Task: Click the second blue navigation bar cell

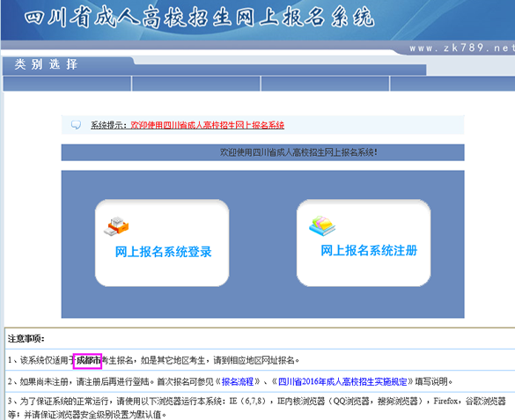Action: [x=196, y=84]
